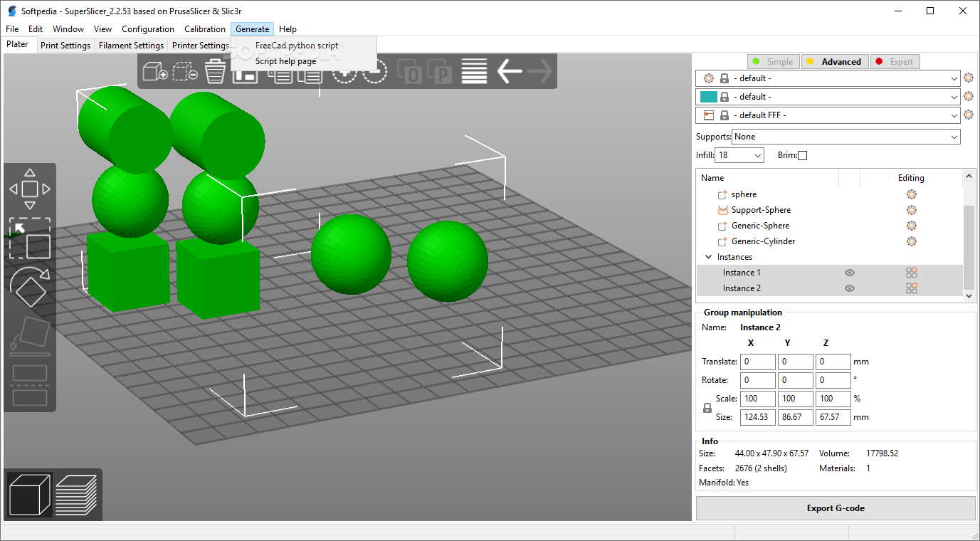
Task: Switch to Print Settings tab
Action: coord(65,46)
